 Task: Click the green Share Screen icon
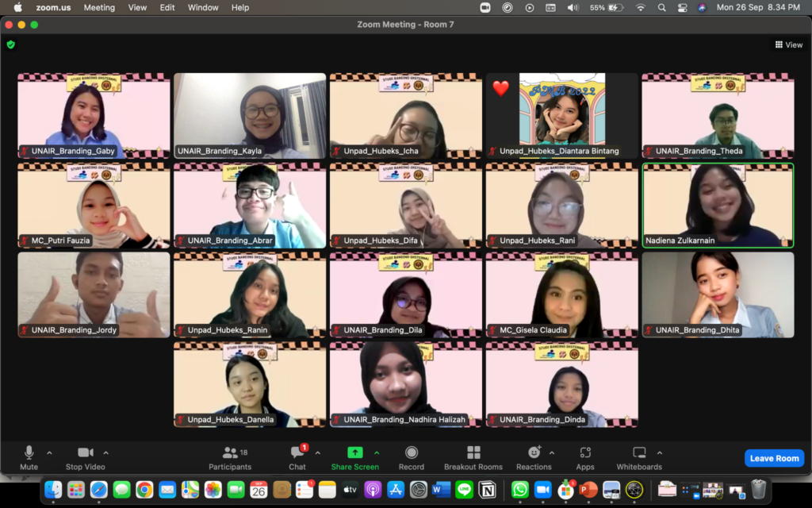click(354, 452)
